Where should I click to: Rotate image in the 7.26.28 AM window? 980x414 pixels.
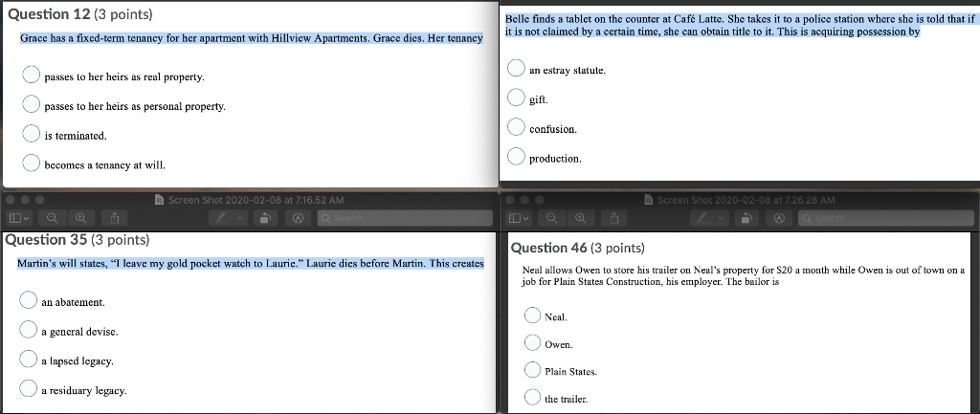tap(746, 218)
